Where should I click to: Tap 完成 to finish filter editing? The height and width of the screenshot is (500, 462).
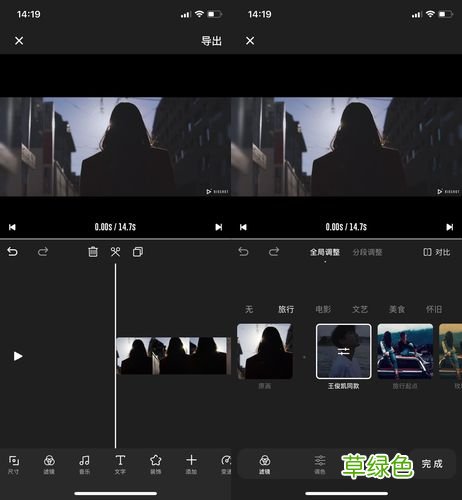click(x=432, y=464)
